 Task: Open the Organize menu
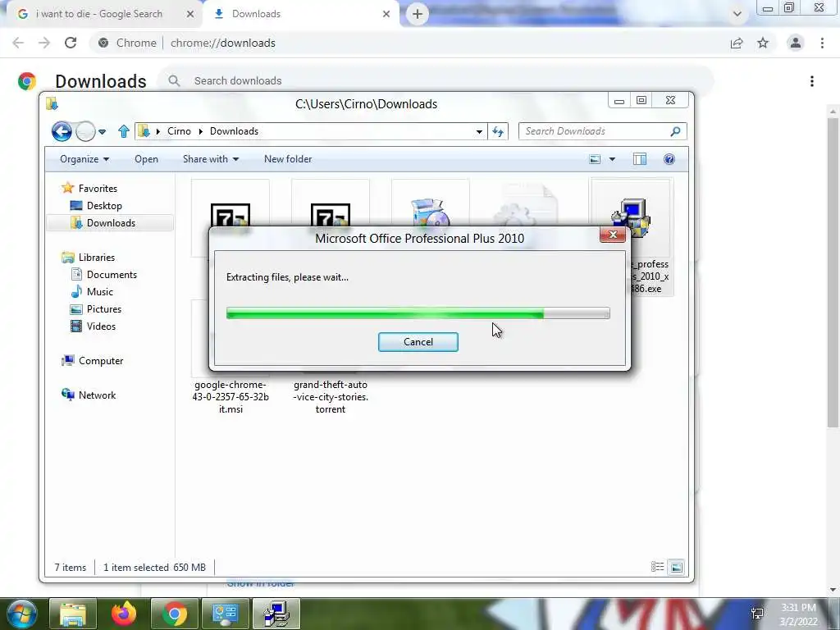(x=84, y=159)
